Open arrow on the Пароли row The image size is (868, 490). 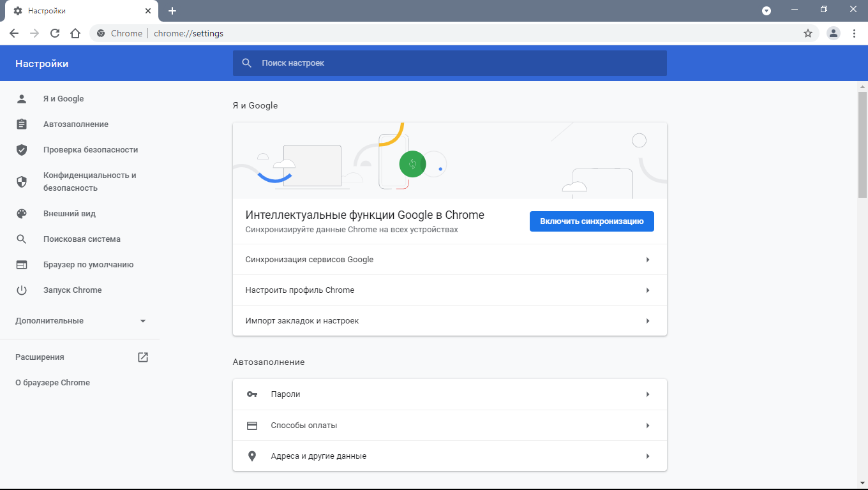point(648,394)
